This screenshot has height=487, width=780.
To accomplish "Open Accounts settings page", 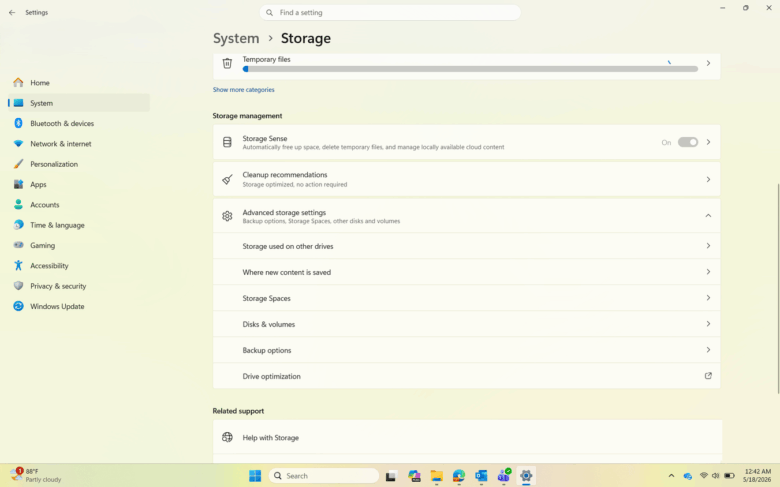I will tap(79, 205).
